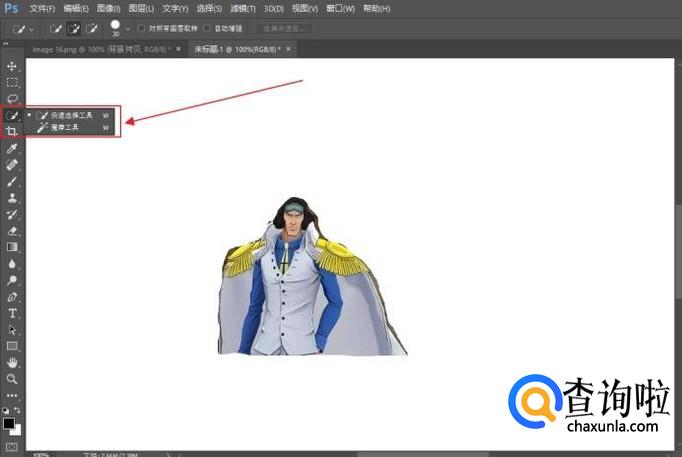682x457 pixels.
Task: Open the brush size picker dropdown arrow
Action: (x=127, y=29)
